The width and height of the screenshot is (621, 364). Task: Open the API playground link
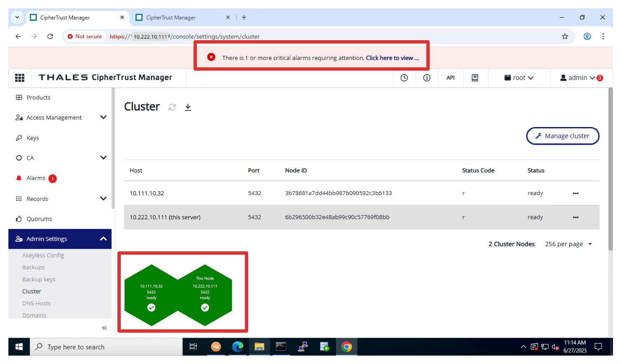[x=450, y=78]
